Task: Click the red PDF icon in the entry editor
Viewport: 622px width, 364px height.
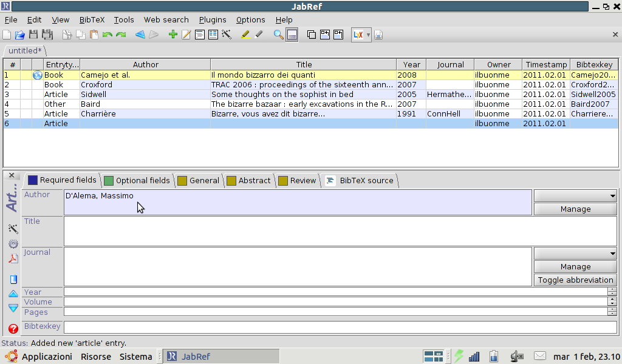Action: point(13,258)
